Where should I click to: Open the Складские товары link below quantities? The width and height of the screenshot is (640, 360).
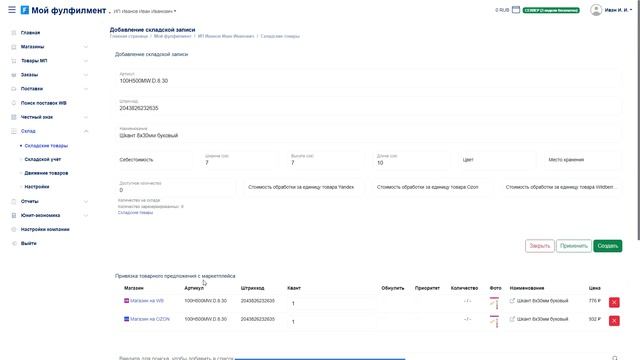[x=135, y=213]
